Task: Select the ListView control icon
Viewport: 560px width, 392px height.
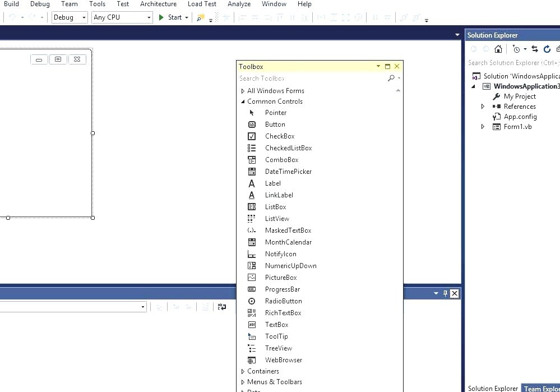Action: point(252,219)
